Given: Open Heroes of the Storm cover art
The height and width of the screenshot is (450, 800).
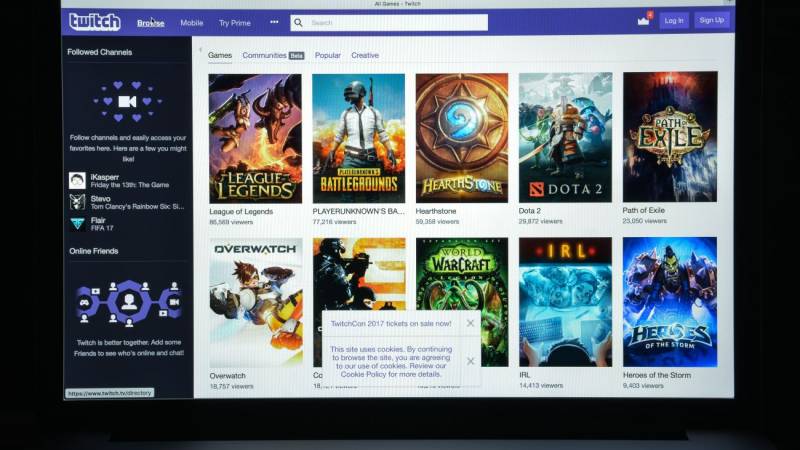Looking at the screenshot, I should (x=670, y=302).
